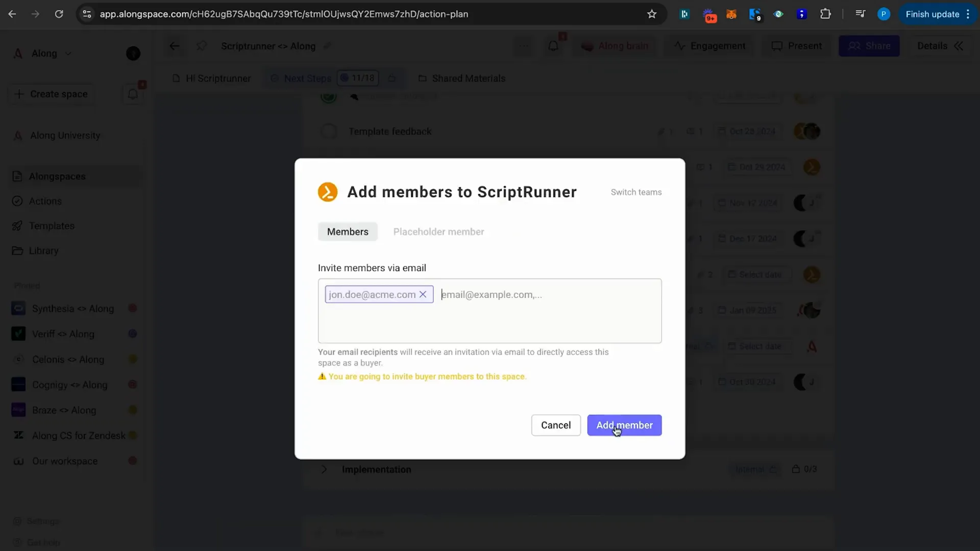Select the Members tab

point(347,232)
